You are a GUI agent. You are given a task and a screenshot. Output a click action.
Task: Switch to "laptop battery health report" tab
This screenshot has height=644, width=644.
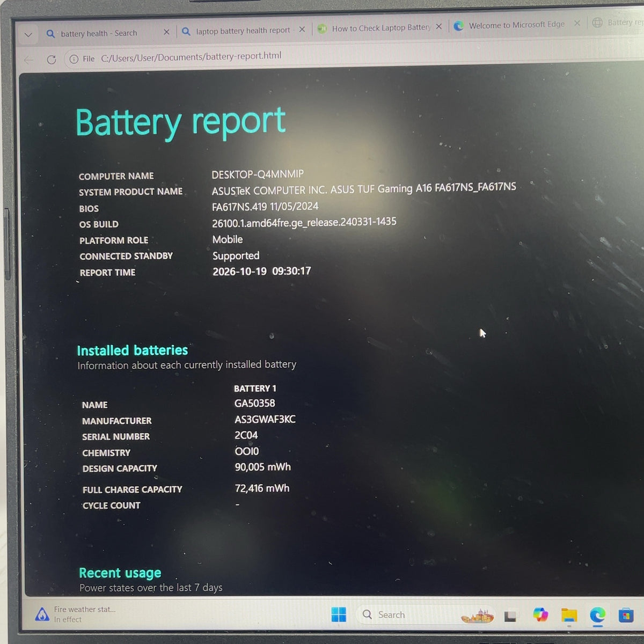243,31
